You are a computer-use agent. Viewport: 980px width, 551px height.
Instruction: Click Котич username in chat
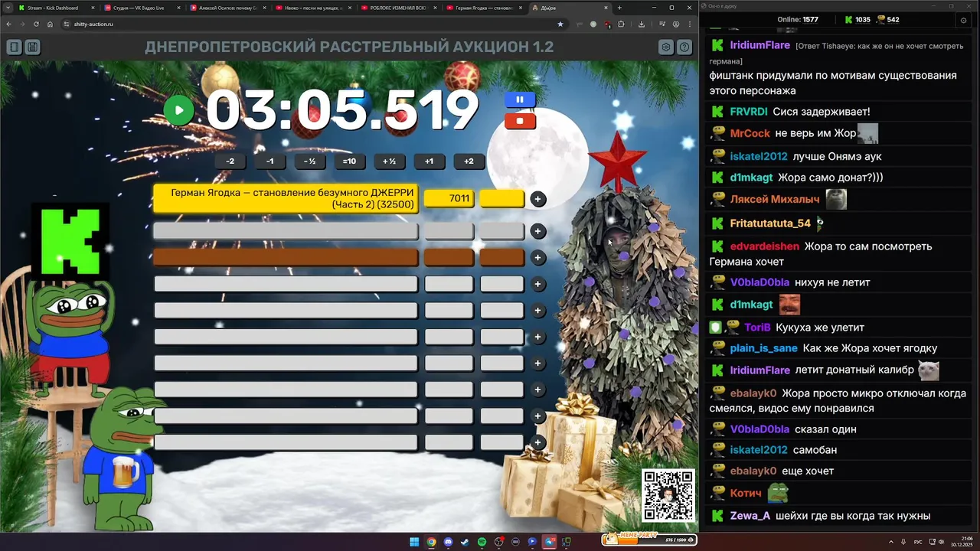(745, 494)
